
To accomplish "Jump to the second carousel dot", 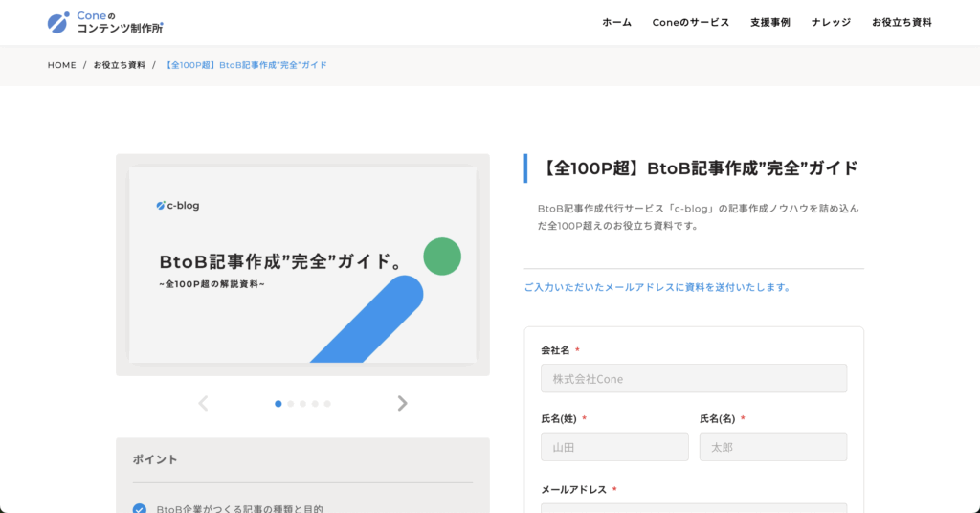I will coord(291,404).
